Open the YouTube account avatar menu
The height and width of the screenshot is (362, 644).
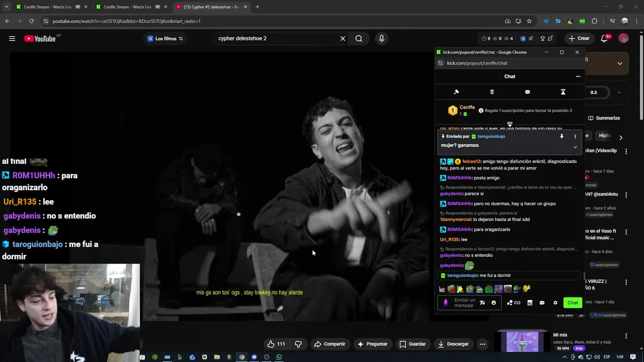pyautogui.click(x=623, y=38)
